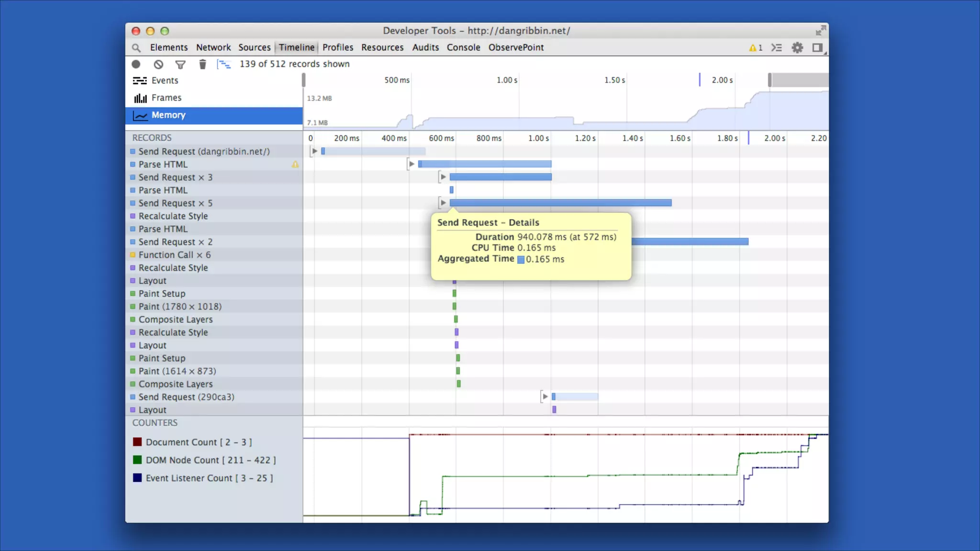Open the Console tab

[x=463, y=47]
